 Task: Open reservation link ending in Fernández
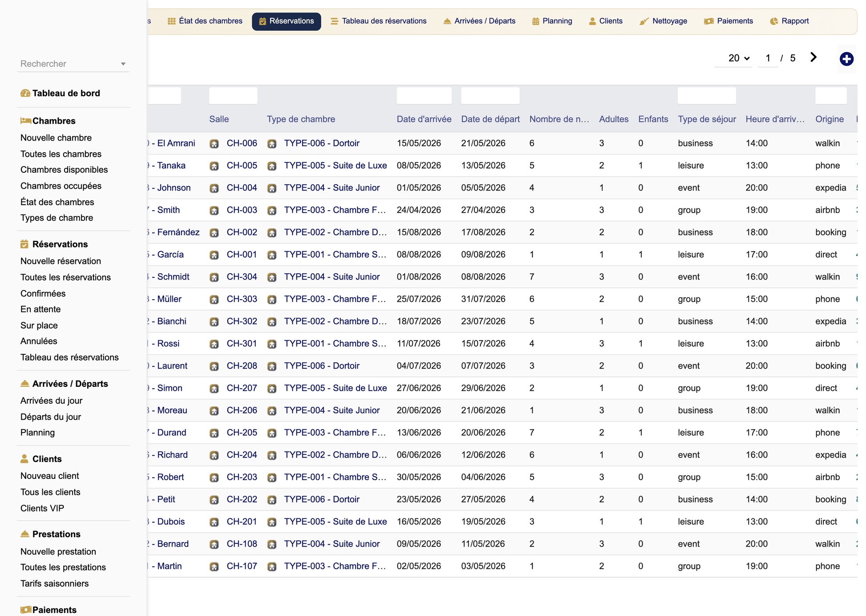[174, 232]
